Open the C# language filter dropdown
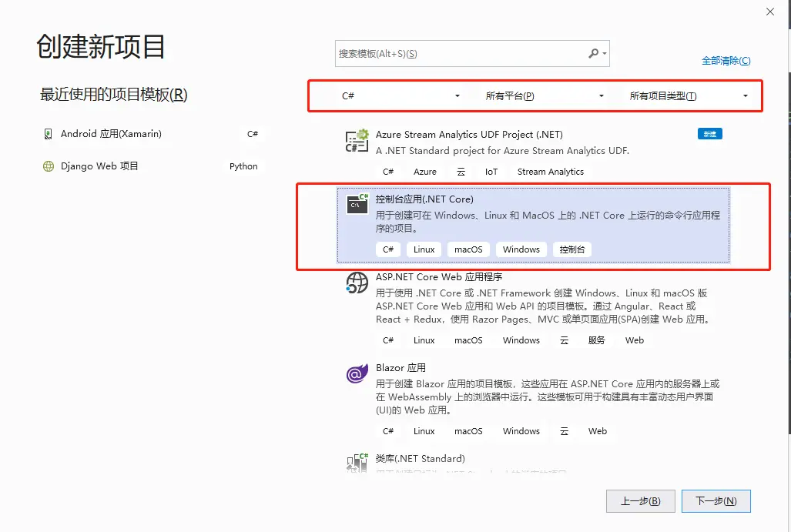The height and width of the screenshot is (532, 791). (400, 95)
